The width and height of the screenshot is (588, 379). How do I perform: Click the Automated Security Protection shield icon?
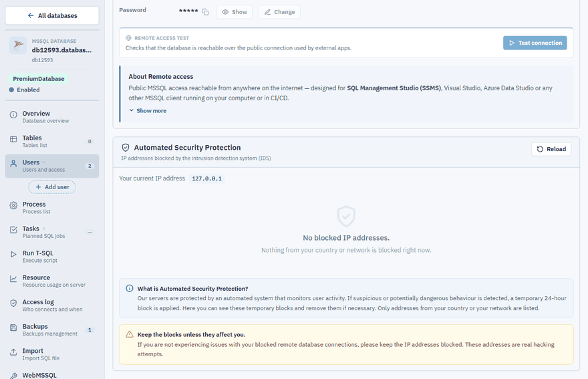click(x=126, y=148)
